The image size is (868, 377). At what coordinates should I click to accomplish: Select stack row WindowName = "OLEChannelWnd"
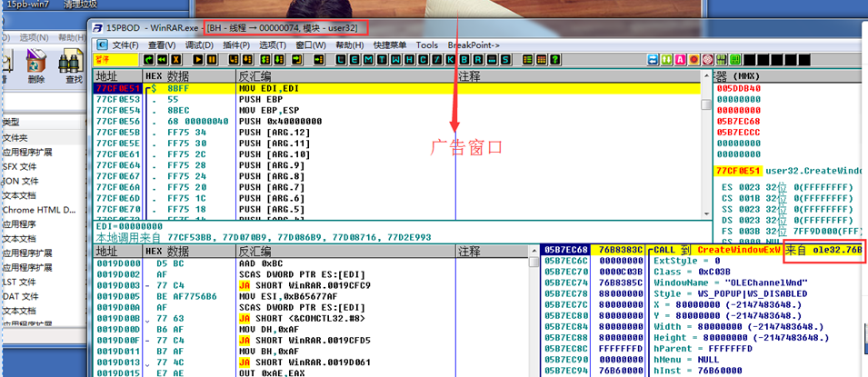point(703,283)
